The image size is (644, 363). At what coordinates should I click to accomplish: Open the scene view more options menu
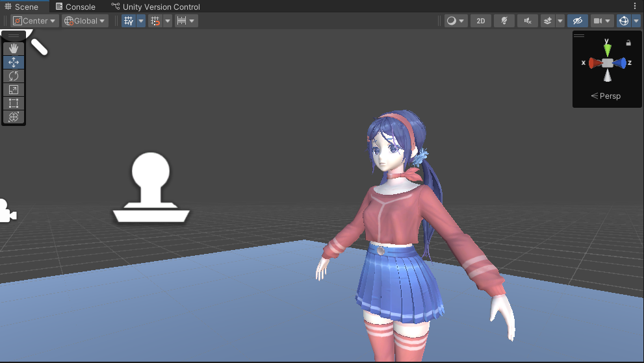[635, 6]
